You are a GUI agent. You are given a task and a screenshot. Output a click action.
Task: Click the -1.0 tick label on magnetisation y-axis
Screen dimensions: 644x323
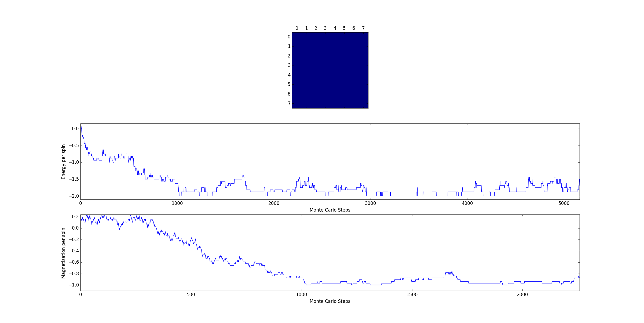pyautogui.click(x=74, y=285)
